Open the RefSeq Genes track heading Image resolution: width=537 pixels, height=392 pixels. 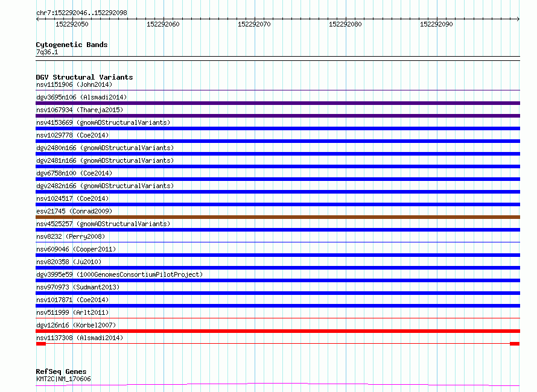tap(61, 371)
